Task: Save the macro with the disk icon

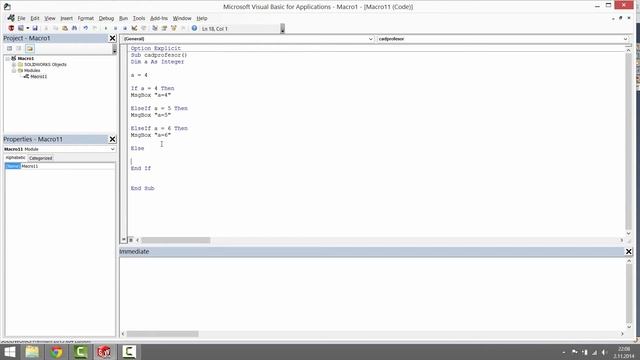Action: (35, 28)
